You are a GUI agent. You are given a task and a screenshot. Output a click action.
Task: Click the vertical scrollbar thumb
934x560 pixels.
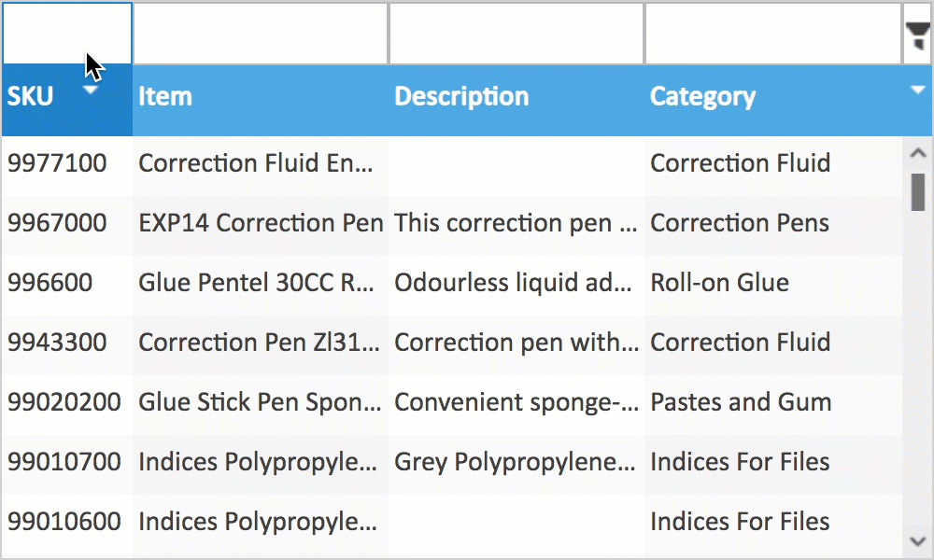pyautogui.click(x=918, y=191)
